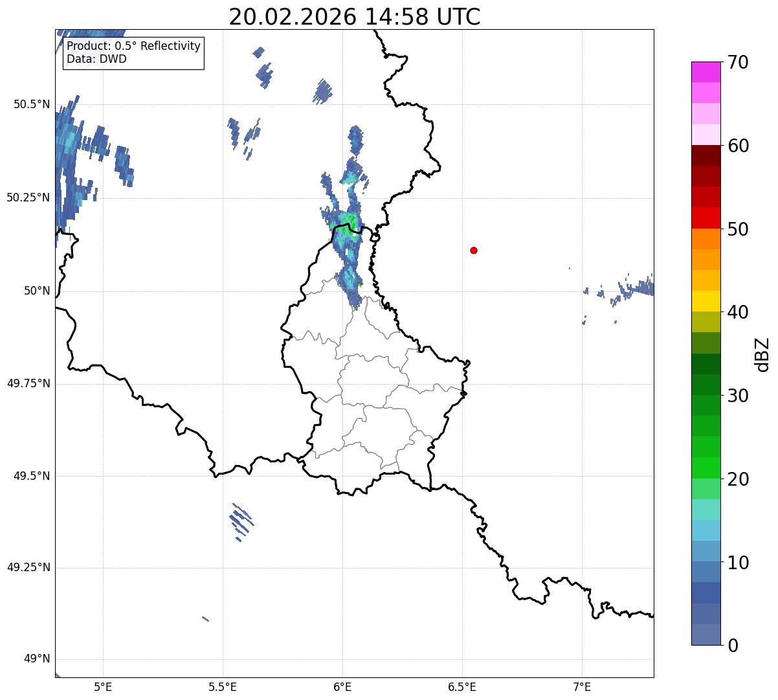
Task: Click the 50°N latitude label
Action: point(36,291)
